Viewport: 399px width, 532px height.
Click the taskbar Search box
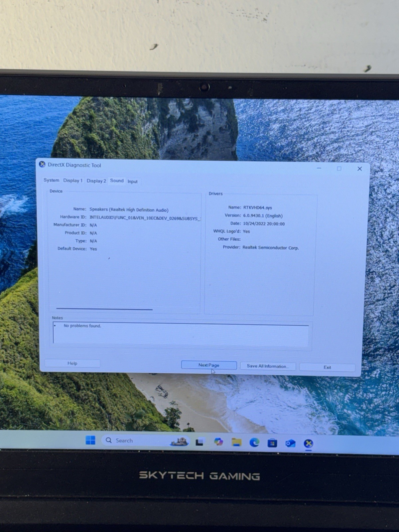point(146,441)
